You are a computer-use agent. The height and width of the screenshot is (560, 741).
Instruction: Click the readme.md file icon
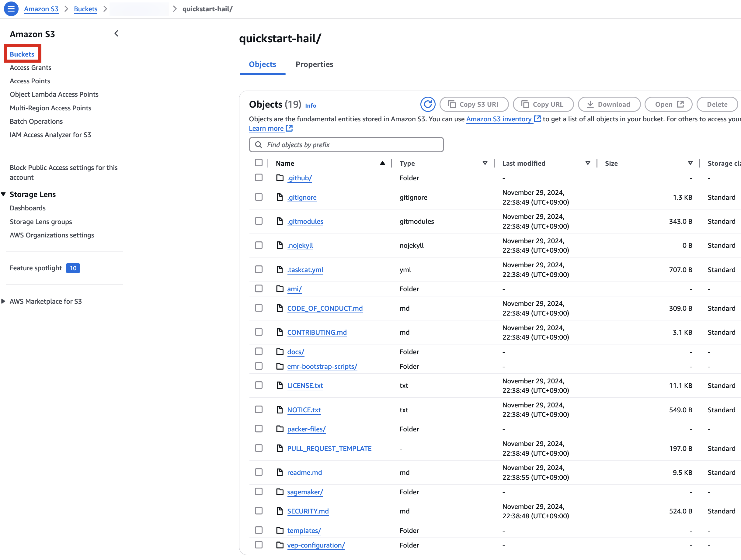(x=280, y=472)
